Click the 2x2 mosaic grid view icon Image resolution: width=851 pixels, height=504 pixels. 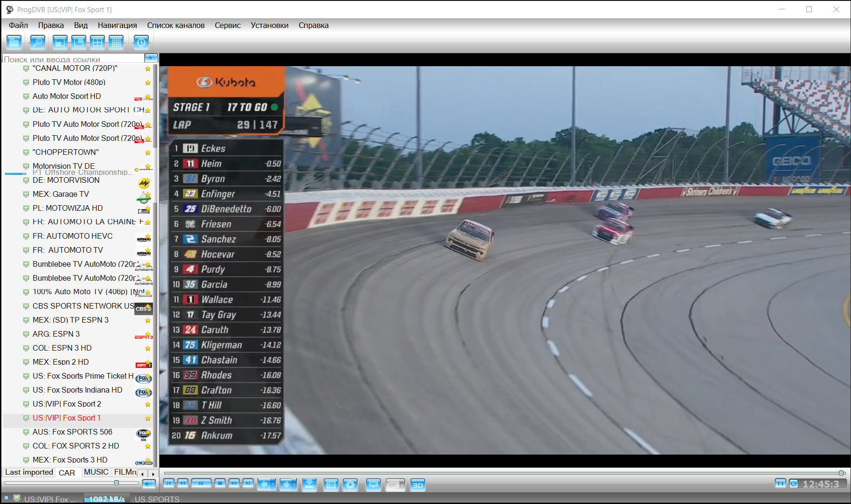[x=97, y=42]
